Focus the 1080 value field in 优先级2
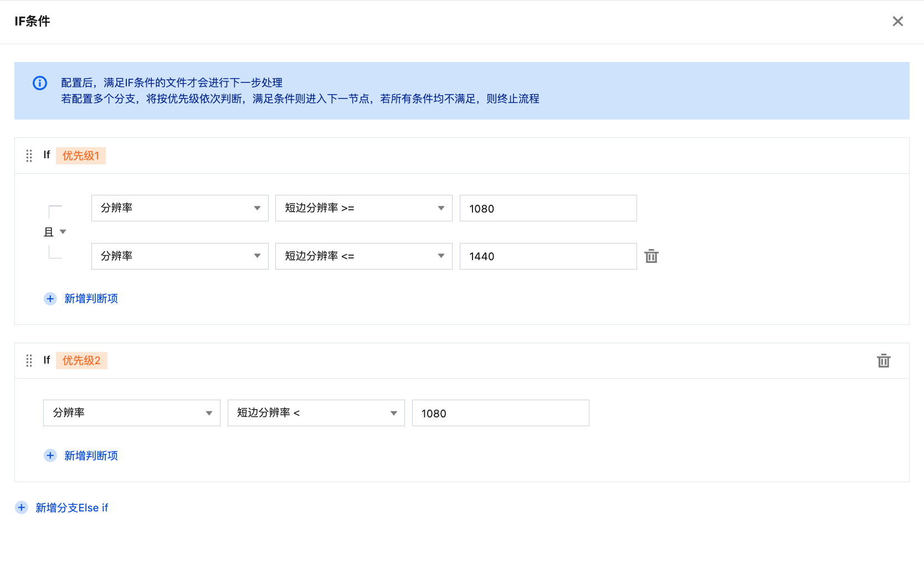 click(501, 413)
